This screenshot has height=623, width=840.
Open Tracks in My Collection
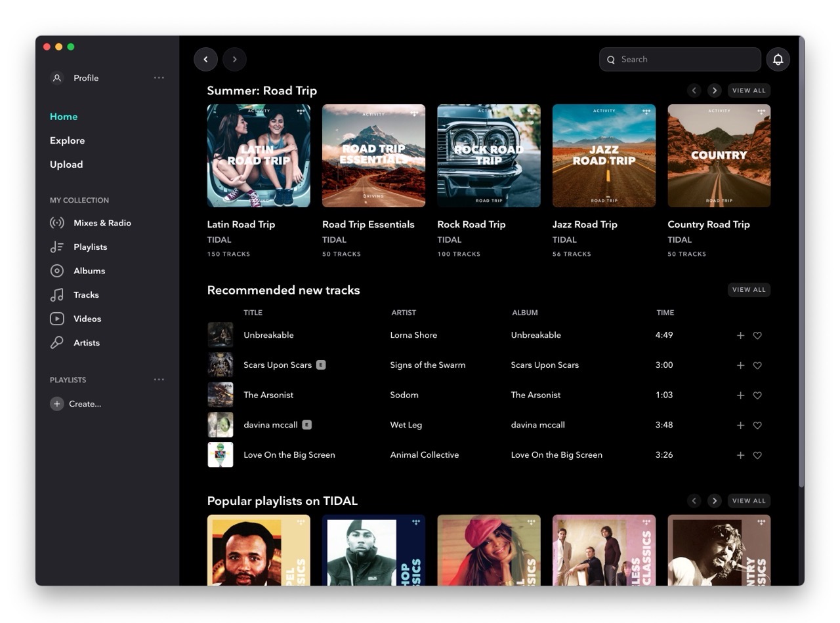coord(86,295)
